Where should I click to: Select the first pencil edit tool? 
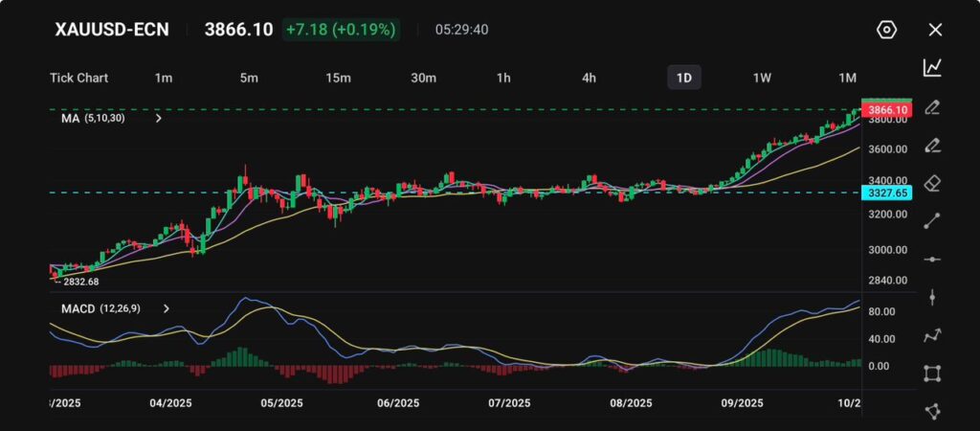[x=932, y=106]
